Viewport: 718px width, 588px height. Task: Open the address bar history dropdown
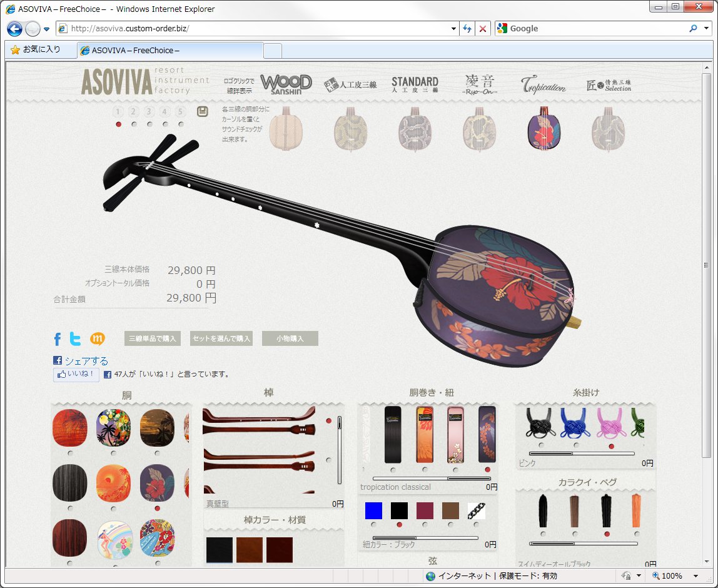[x=453, y=28]
